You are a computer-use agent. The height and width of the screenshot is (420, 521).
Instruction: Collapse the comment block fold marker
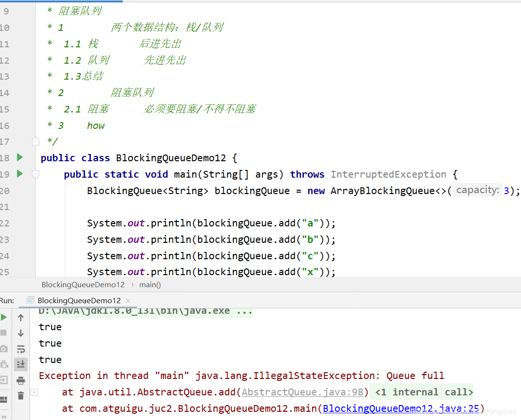[x=35, y=141]
